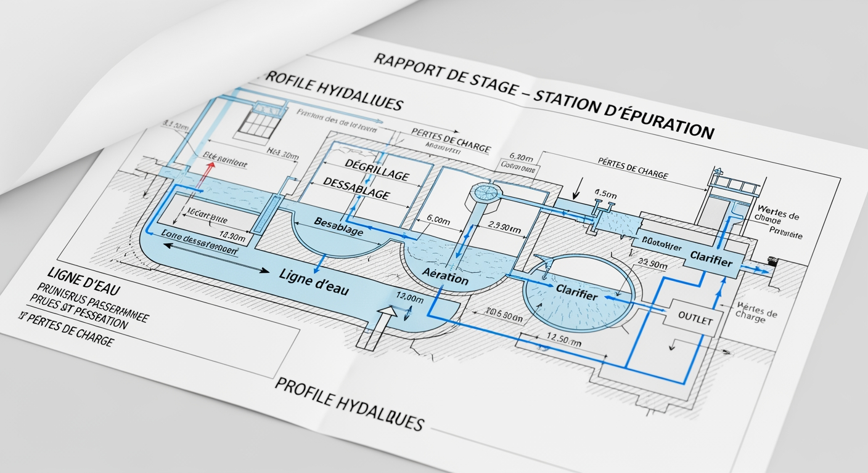
Task: Expand the 6.20m annotation box
Action: (521, 158)
